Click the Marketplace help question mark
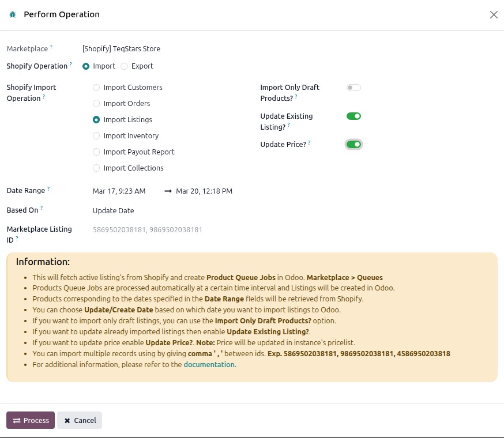 coord(51,47)
